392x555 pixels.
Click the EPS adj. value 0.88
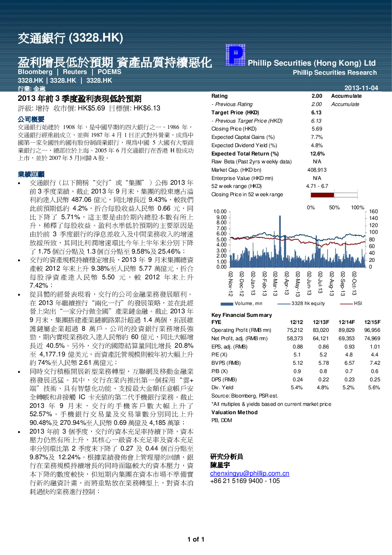pos(298,347)
